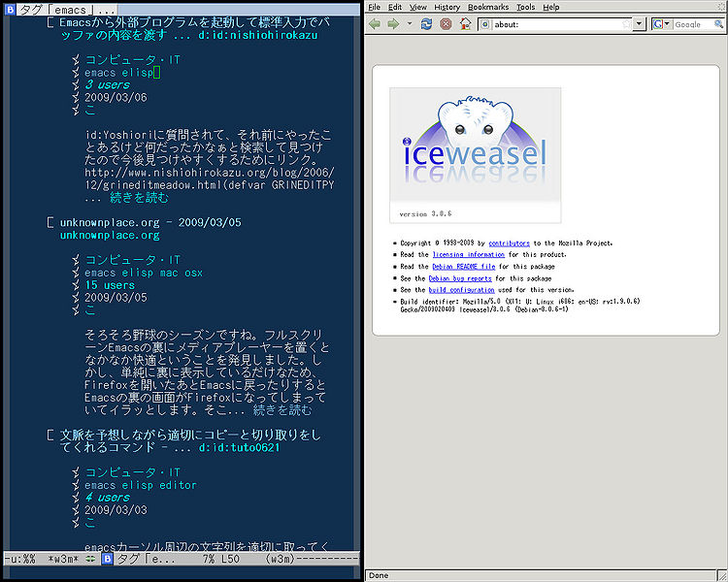
Task: Go to the home page via house icon
Action: click(465, 23)
